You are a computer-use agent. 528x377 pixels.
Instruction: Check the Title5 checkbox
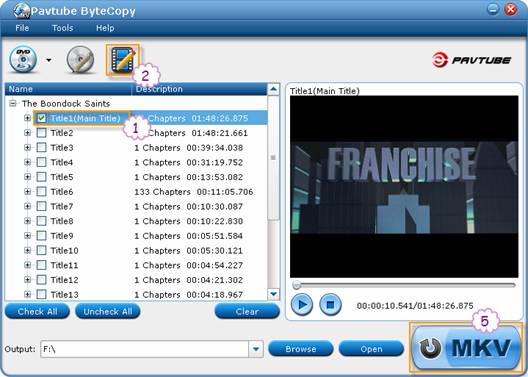click(x=41, y=177)
